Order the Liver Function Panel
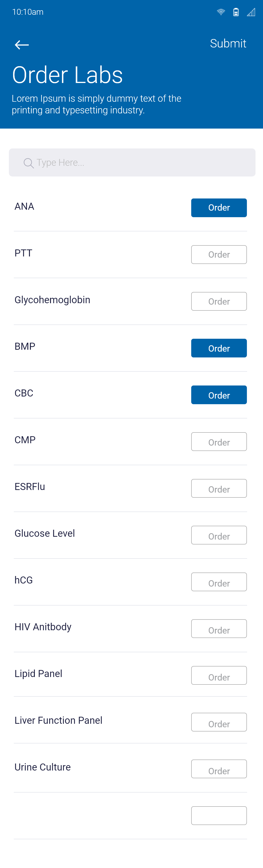This screenshot has width=263, height=868. click(x=219, y=722)
